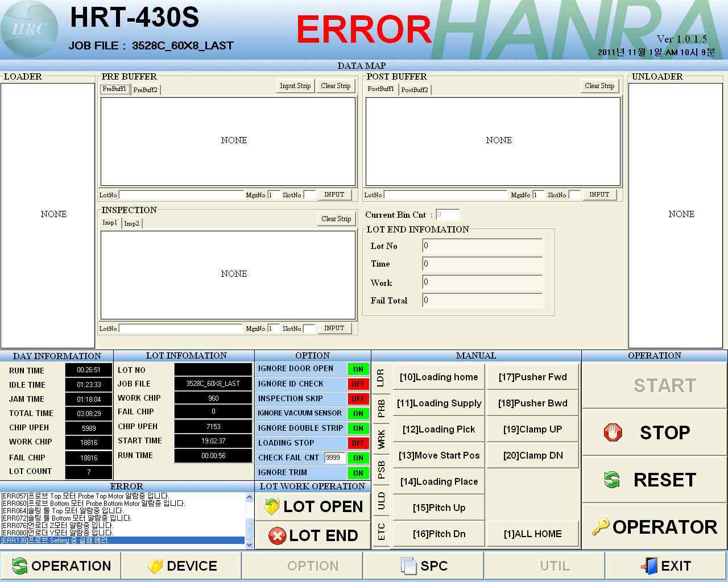Screen dimensions: 728x582
Task: Run [16]Pitch Dn command
Action: [x=439, y=534]
